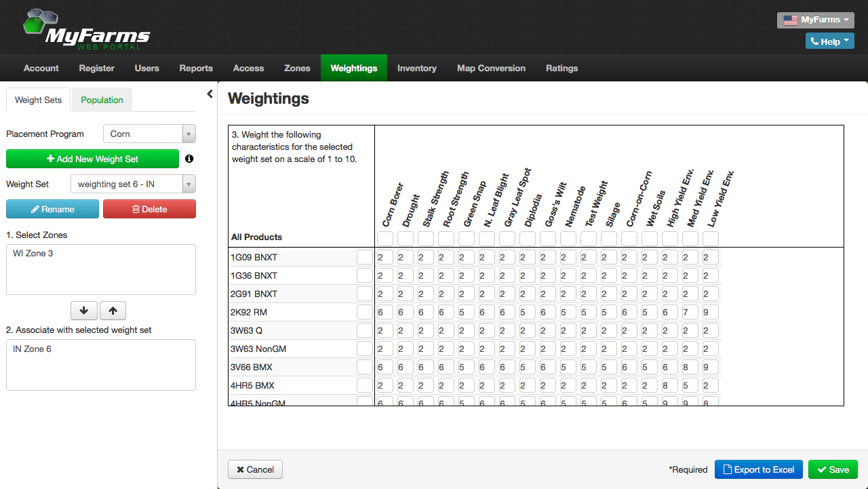Click Export to Excel
This screenshot has height=489, width=868.
click(759, 469)
